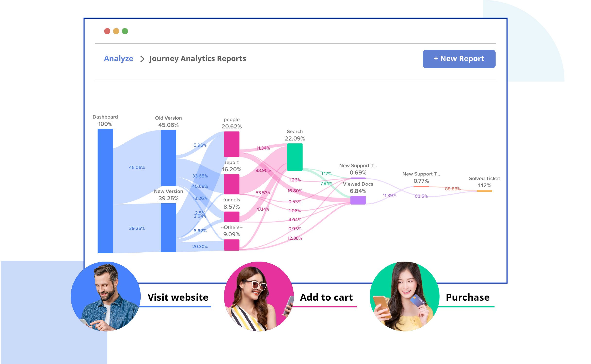591x364 pixels.
Task: Click the red window control dot
Action: point(107,31)
